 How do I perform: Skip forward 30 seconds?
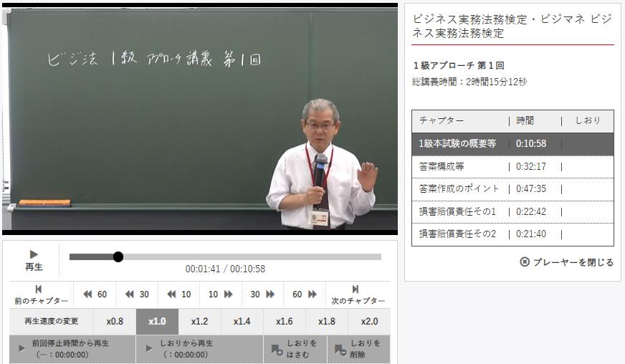tap(263, 294)
